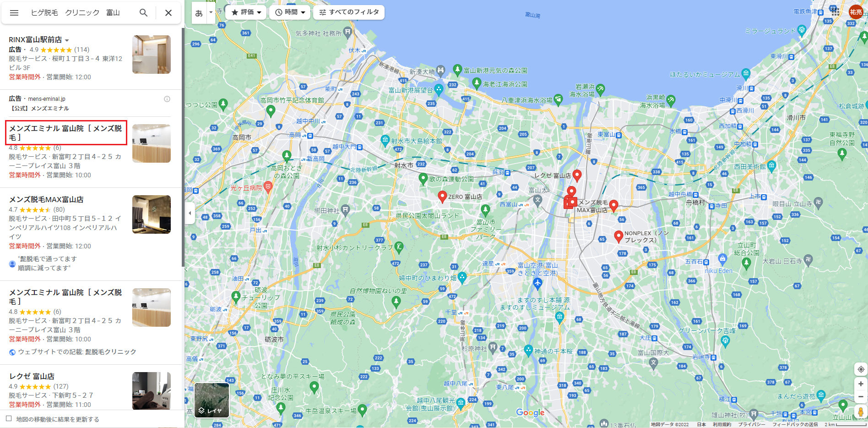Click the ますのすしミュージアム marker
The width and height of the screenshot is (868, 428).
coord(559,317)
